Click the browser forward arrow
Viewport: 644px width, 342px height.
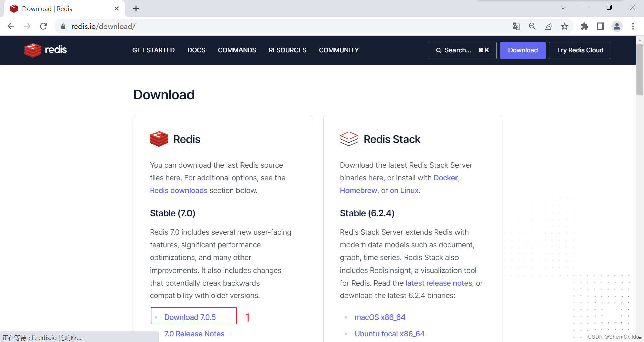coord(27,26)
